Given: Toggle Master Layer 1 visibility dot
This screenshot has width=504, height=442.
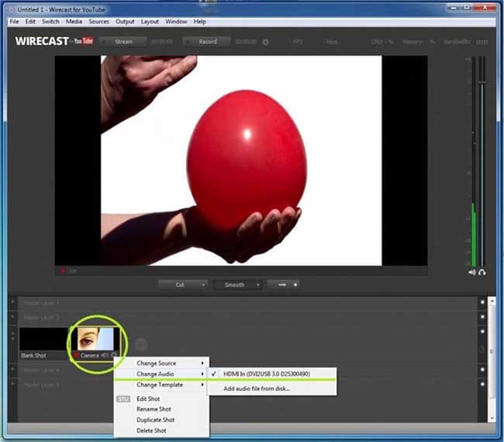Looking at the screenshot, I should pos(482,302).
